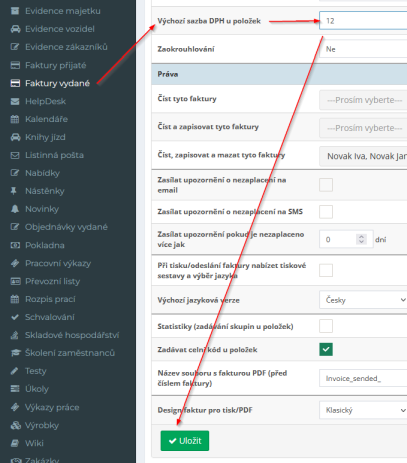This screenshot has height=463, width=407.
Task: Expand the Design faktur pro tisk/PDF dropdown
Action: point(363,410)
